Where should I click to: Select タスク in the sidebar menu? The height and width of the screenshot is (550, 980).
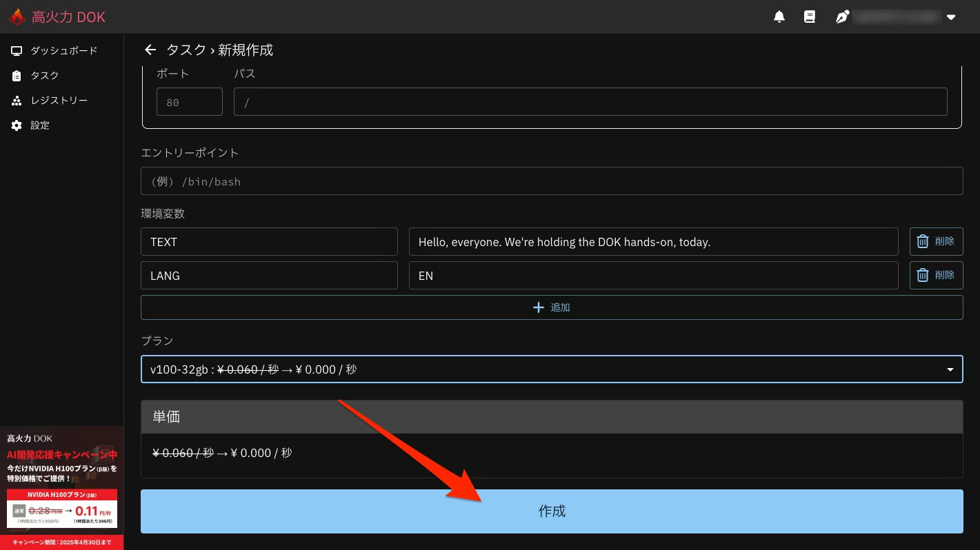coord(44,75)
